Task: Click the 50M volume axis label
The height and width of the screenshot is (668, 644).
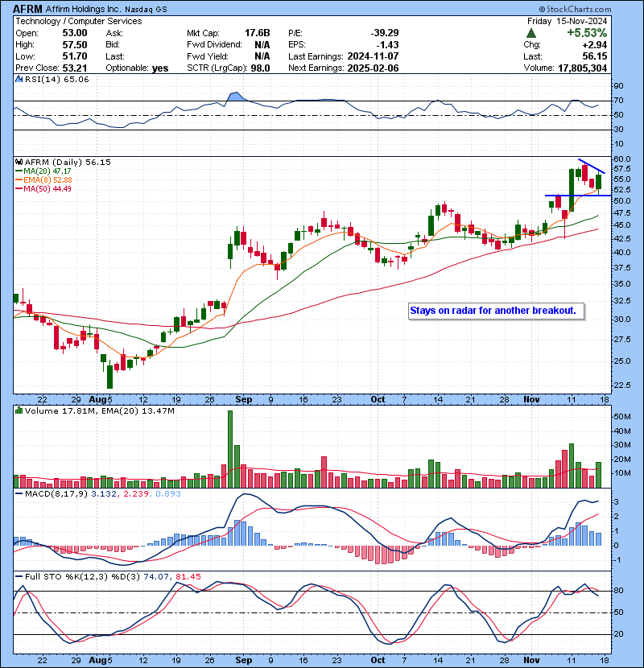Action: click(621, 417)
